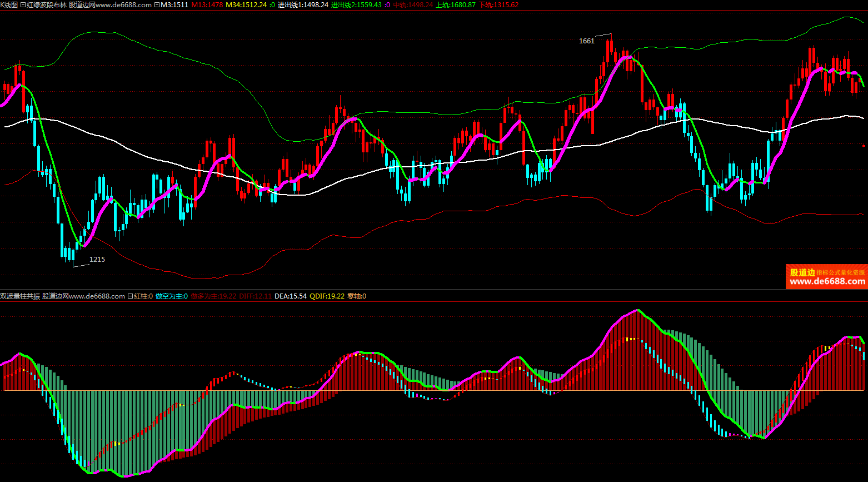Select the M34:1512.24 yellow value label
This screenshot has height=482, width=868.
pyautogui.click(x=246, y=4)
